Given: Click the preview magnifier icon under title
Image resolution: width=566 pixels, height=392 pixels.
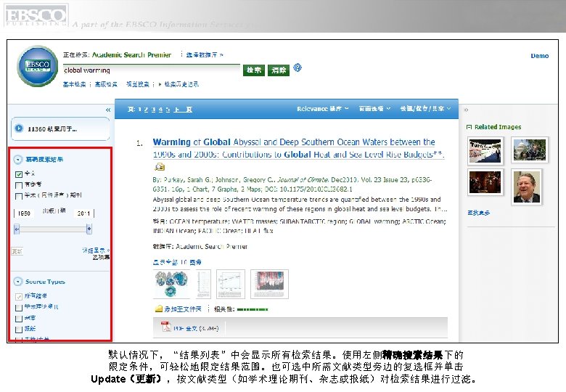Looking at the screenshot, I should pos(160,167).
